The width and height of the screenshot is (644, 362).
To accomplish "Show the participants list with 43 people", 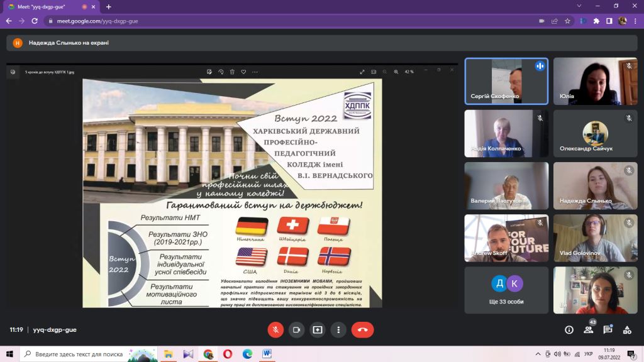I will (x=589, y=330).
